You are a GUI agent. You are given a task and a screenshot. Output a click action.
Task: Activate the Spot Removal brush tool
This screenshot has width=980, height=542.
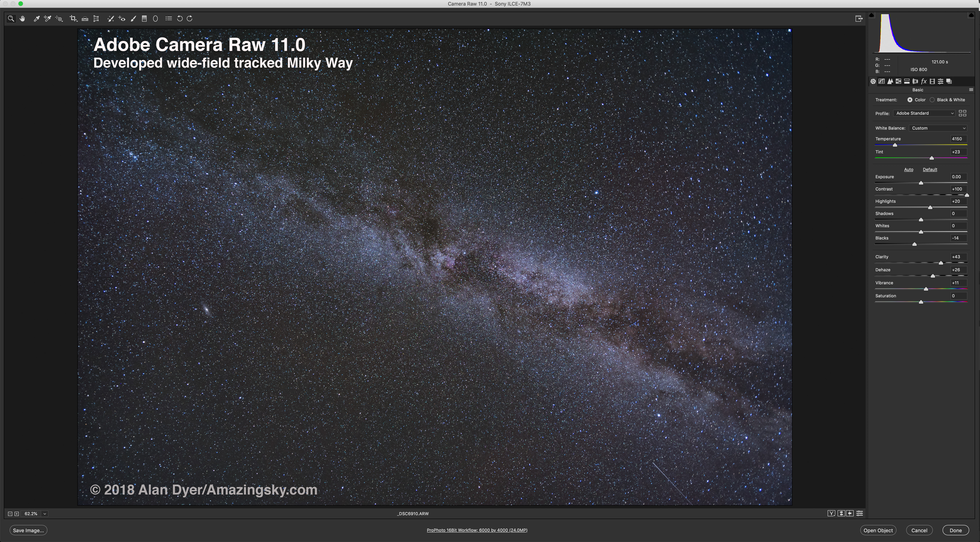[x=110, y=19]
